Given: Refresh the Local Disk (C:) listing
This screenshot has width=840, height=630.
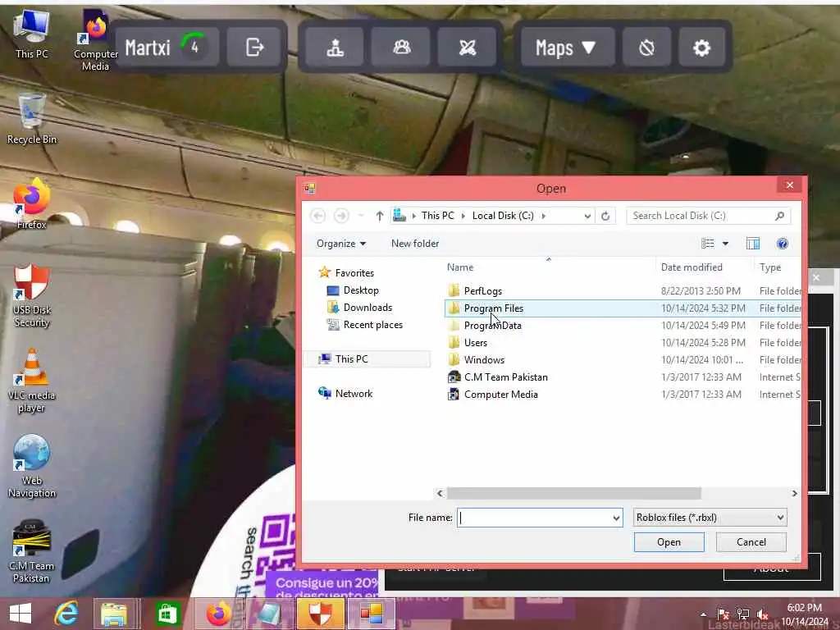Looking at the screenshot, I should pyautogui.click(x=605, y=216).
